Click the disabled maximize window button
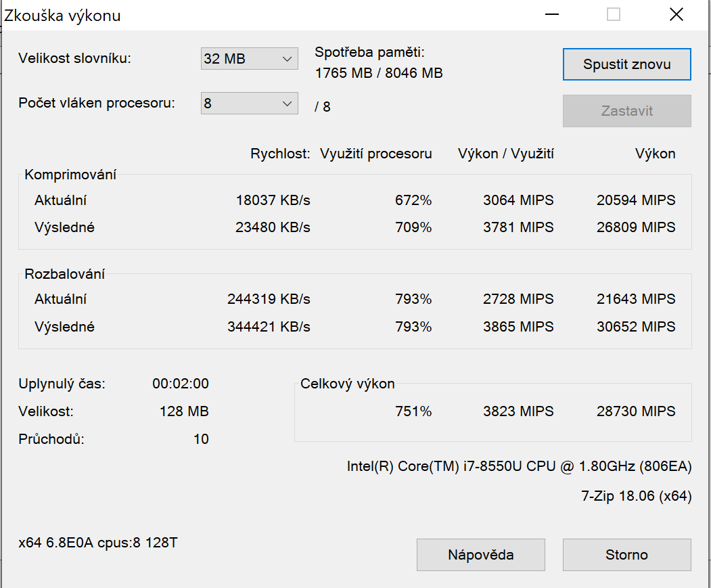711x588 pixels. click(x=614, y=14)
